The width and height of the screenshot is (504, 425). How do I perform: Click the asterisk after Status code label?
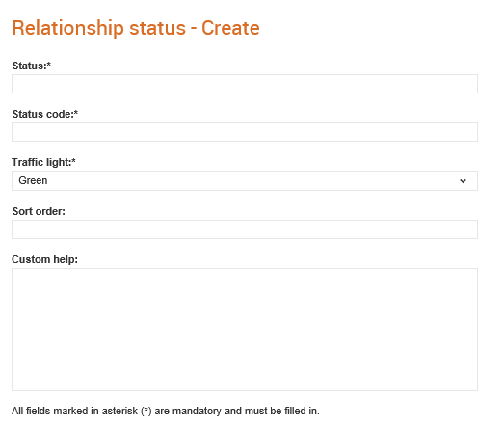(76, 113)
